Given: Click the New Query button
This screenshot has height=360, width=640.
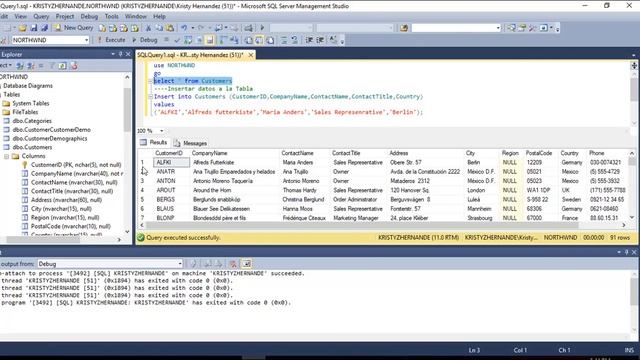Looking at the screenshot, I should pos(74,28).
